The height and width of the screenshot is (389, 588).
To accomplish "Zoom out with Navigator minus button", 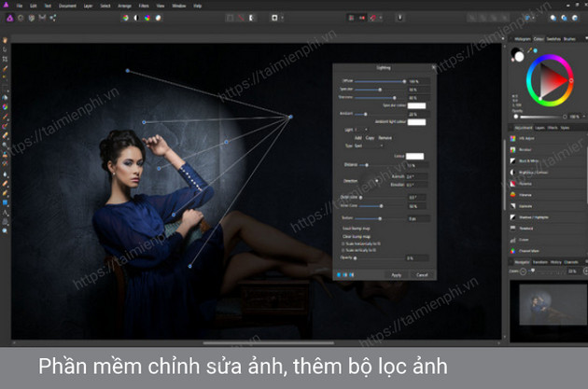I will tap(523, 271).
